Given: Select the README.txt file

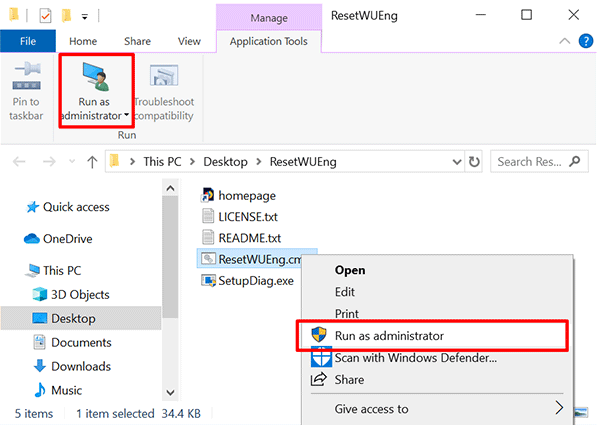Looking at the screenshot, I should [241, 238].
